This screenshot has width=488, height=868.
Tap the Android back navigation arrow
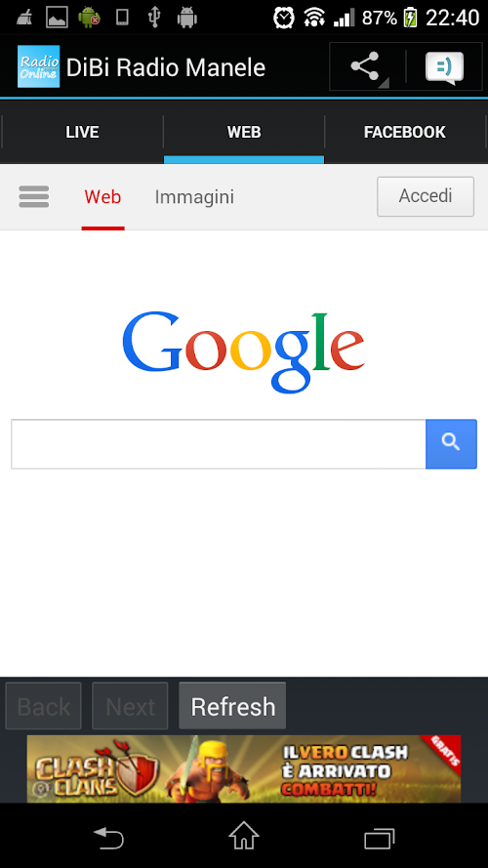(109, 837)
